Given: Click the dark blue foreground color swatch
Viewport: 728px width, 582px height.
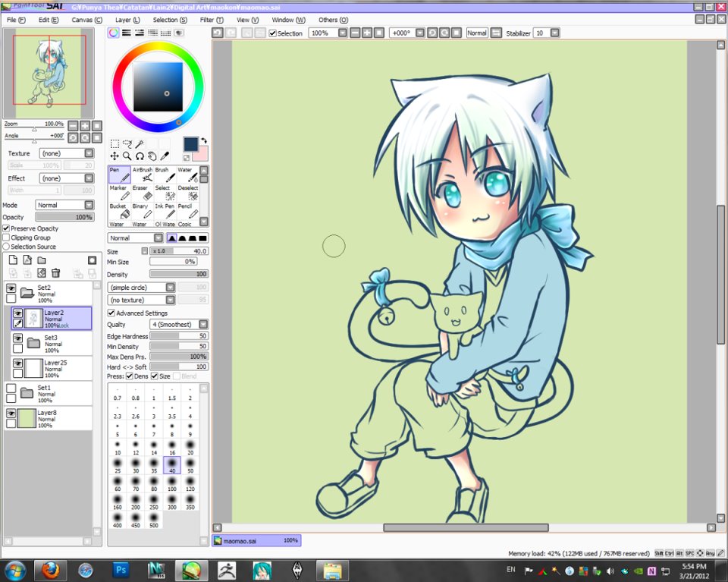Looking at the screenshot, I should (x=190, y=144).
